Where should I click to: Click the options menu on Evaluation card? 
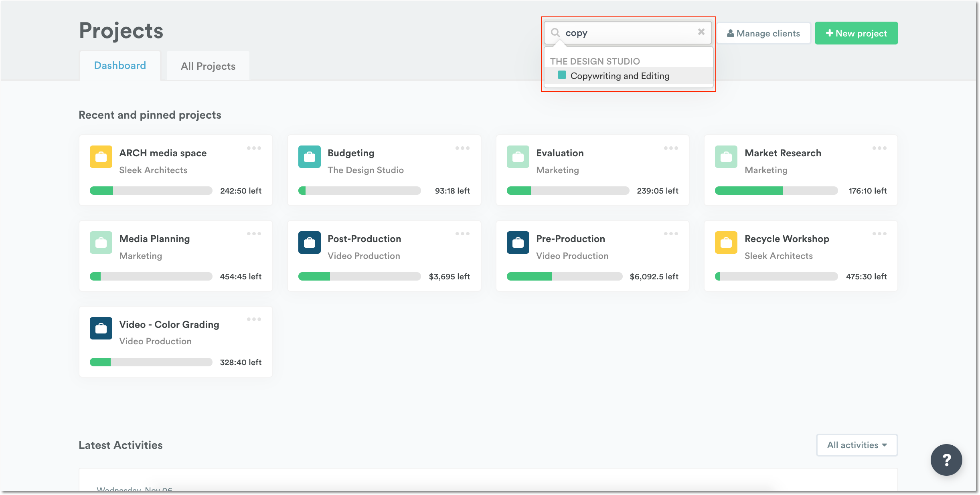pos(670,148)
